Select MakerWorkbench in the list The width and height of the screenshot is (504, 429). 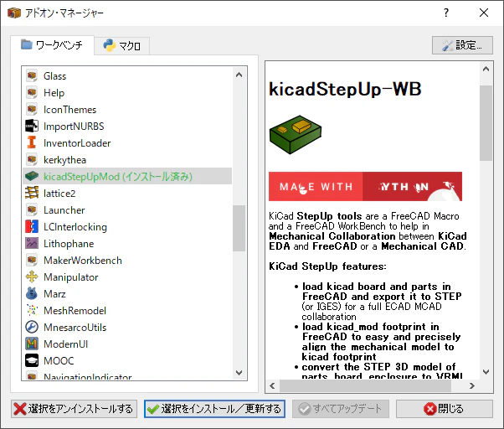point(127,260)
